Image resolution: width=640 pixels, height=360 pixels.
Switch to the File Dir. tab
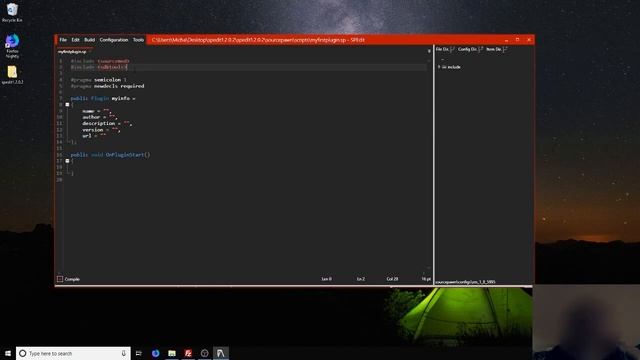pyautogui.click(x=442, y=49)
